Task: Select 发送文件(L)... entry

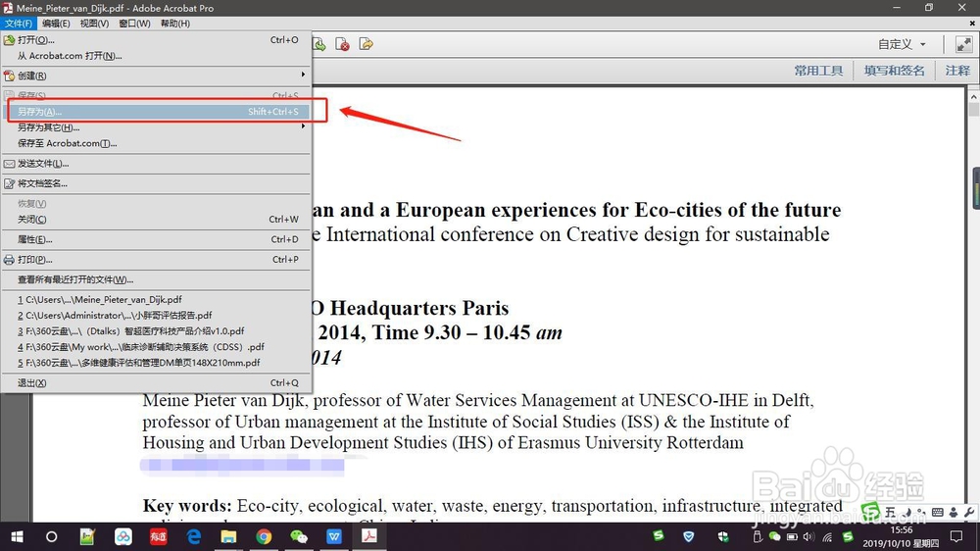Action: pos(156,163)
